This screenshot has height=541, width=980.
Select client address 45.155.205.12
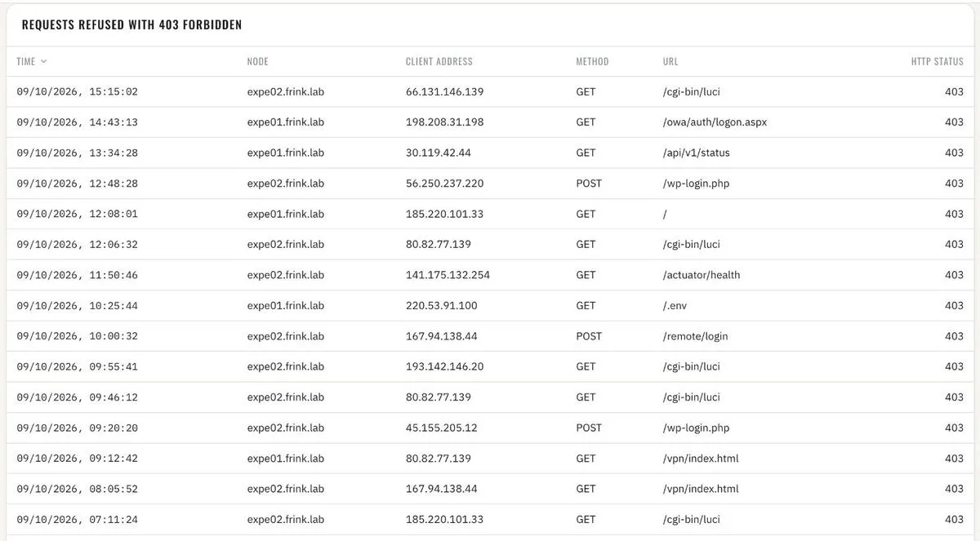442,428
